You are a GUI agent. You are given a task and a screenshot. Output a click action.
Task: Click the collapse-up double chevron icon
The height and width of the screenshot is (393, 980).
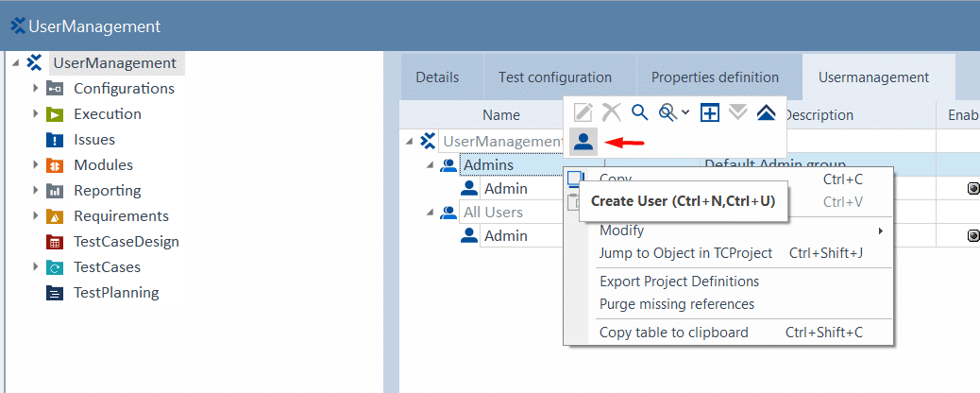coord(766,112)
